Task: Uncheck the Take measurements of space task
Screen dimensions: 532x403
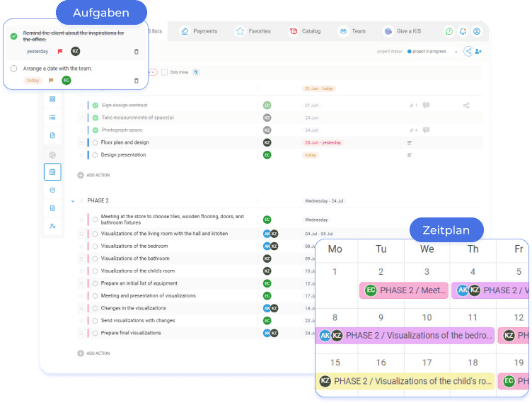Action: pos(96,118)
